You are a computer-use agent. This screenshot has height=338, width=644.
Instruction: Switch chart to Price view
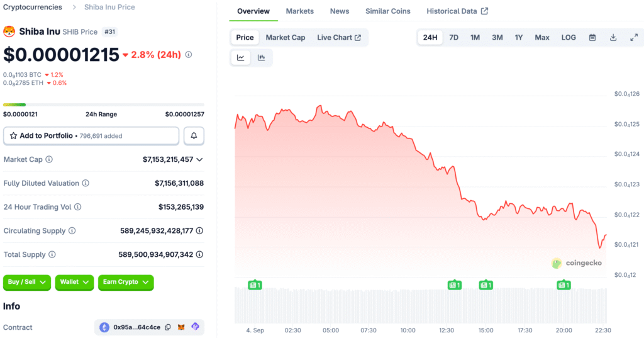point(245,37)
